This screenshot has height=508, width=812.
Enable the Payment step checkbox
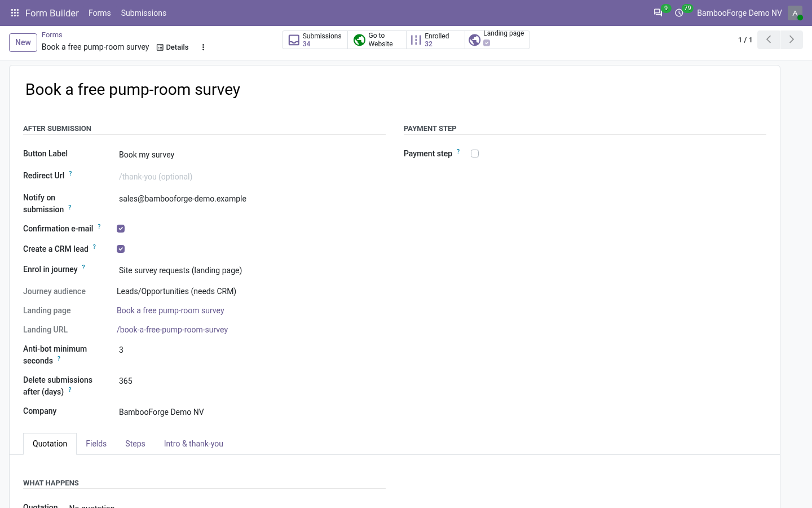[475, 154]
